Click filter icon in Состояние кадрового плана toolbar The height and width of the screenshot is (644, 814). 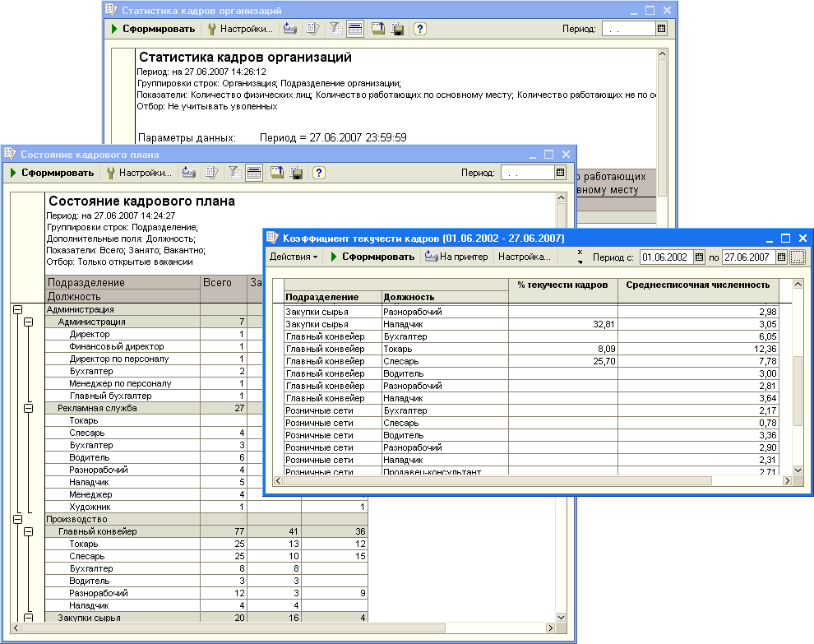click(x=234, y=173)
